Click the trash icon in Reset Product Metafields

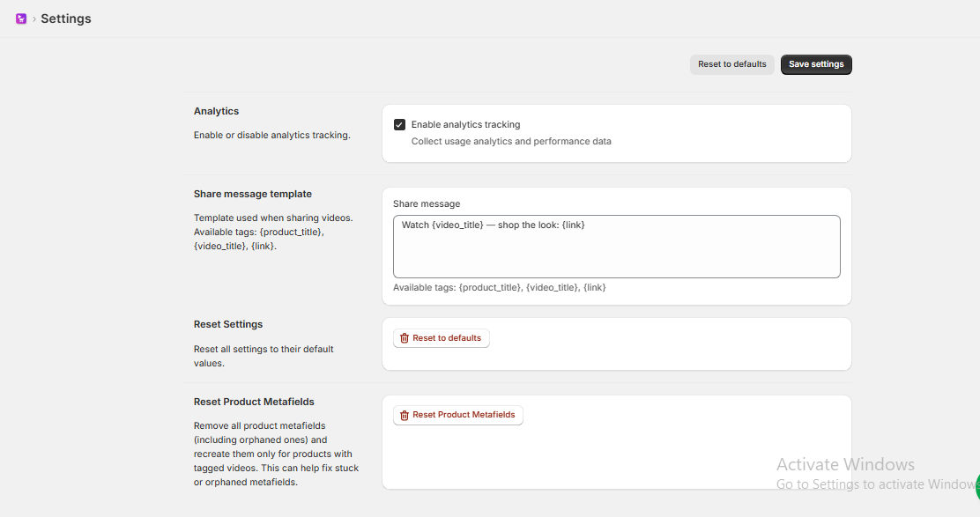point(405,415)
